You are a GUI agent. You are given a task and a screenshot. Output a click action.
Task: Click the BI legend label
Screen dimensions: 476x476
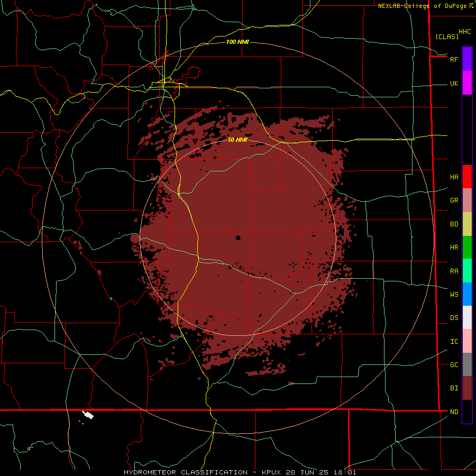tap(454, 388)
